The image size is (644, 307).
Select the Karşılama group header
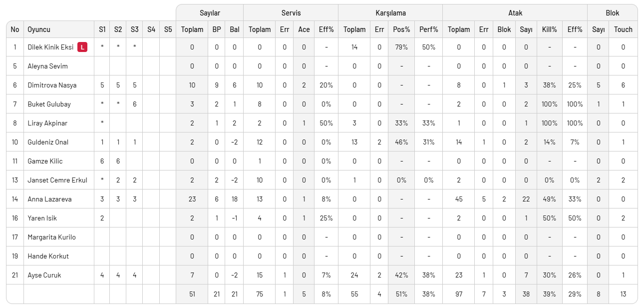pyautogui.click(x=390, y=12)
